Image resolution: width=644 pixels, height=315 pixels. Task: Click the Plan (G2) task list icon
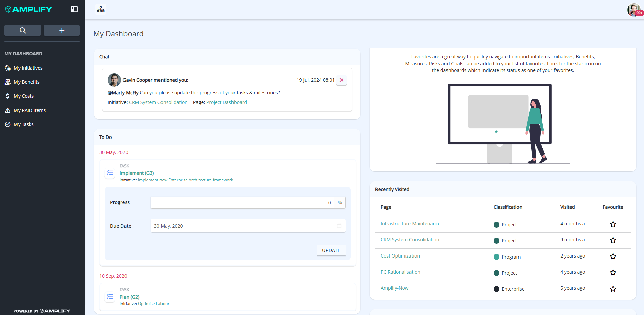(110, 297)
